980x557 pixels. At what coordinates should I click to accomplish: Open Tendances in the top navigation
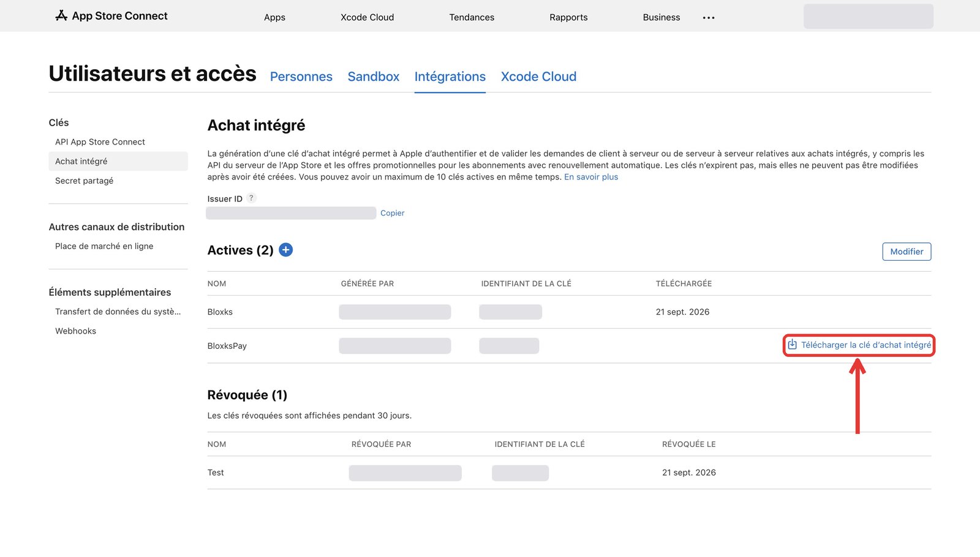pos(472,17)
